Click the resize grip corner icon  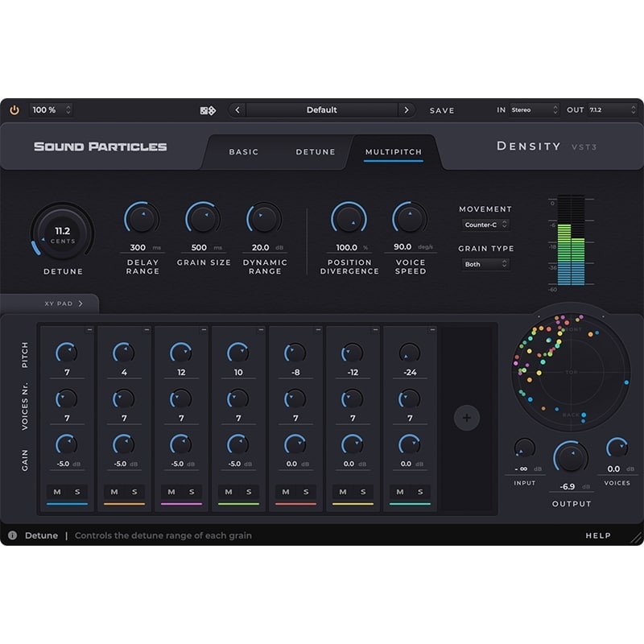[637, 538]
